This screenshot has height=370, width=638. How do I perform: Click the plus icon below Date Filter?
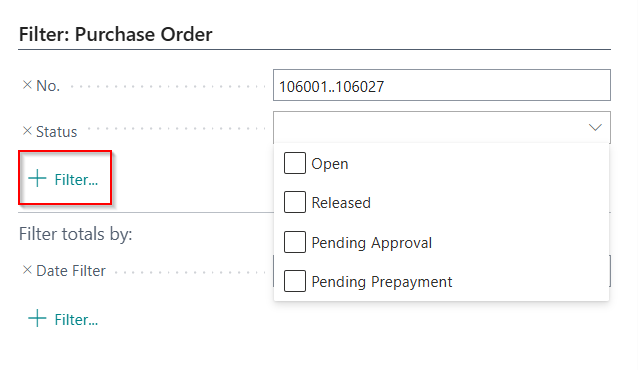[x=37, y=318]
